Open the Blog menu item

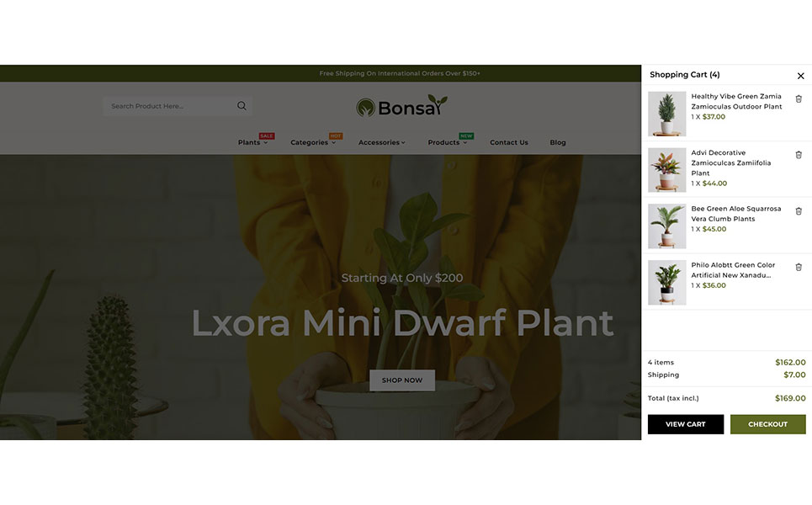tap(558, 142)
